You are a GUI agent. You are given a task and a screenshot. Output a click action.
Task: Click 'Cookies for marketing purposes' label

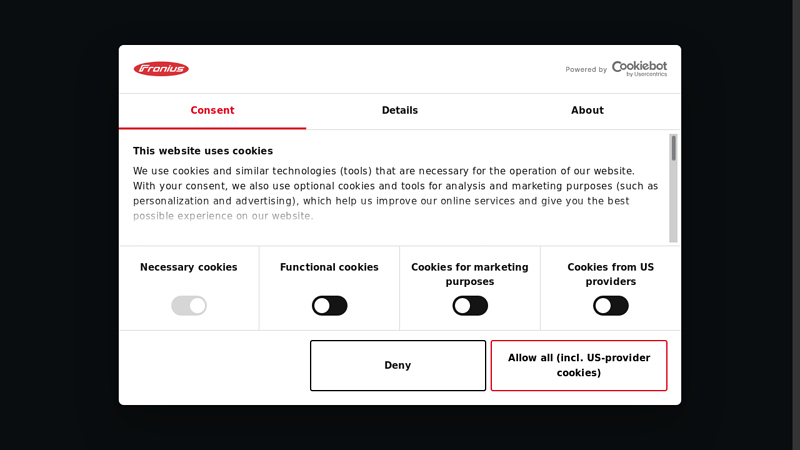(470, 274)
